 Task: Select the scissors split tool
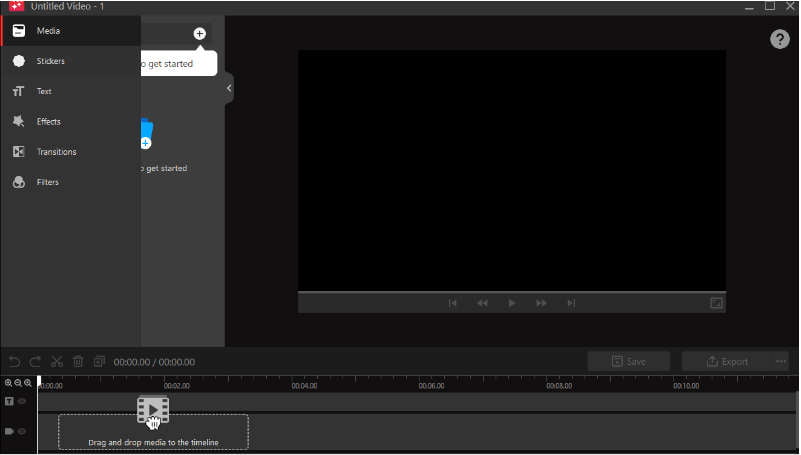pos(57,362)
